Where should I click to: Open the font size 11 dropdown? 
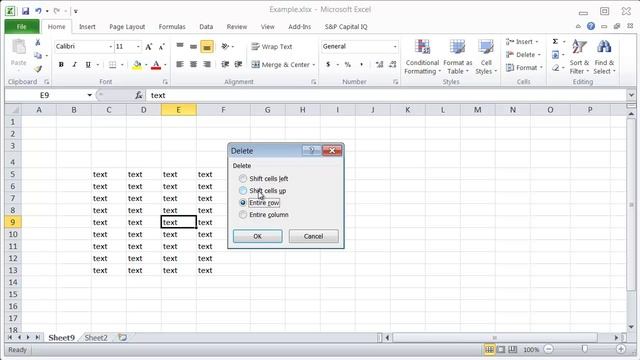138,47
